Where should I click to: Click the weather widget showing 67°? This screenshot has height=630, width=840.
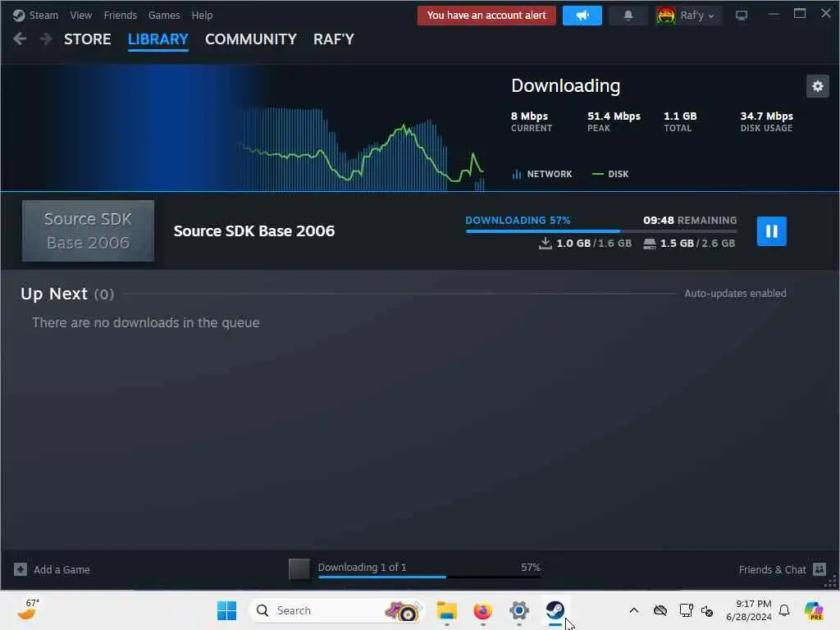[x=28, y=609]
